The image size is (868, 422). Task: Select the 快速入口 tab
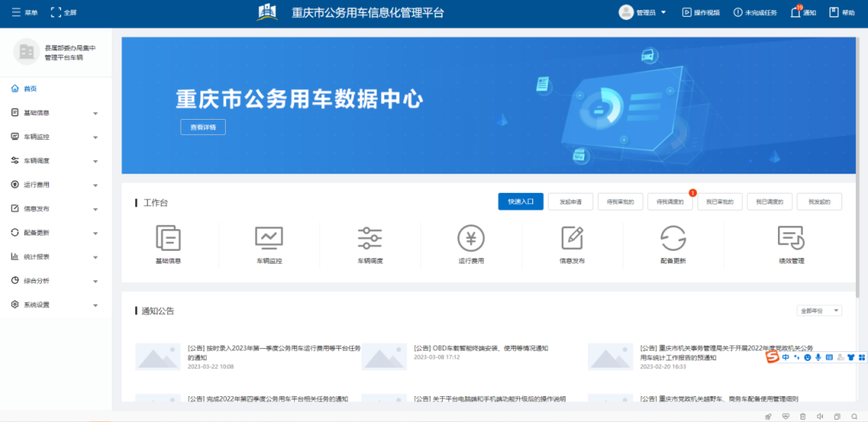pos(520,202)
